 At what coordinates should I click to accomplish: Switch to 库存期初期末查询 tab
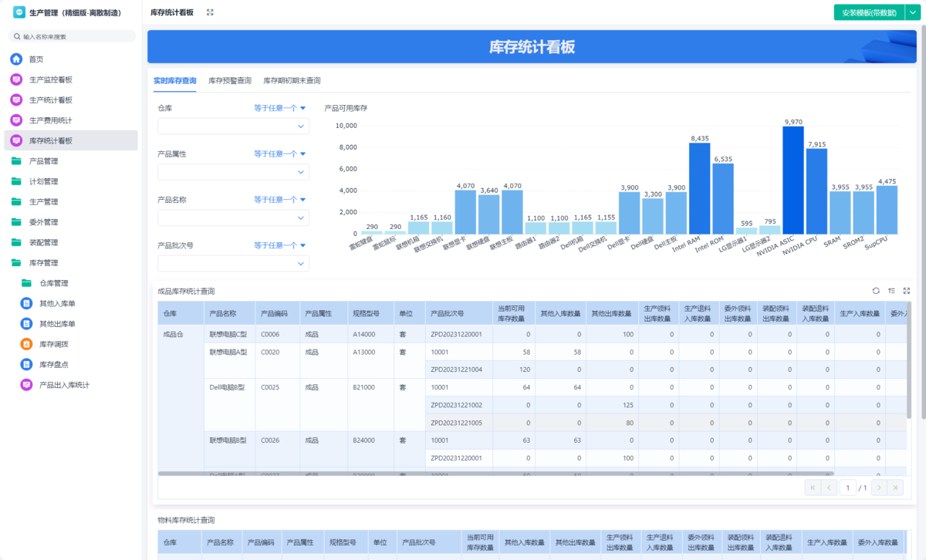tap(292, 81)
